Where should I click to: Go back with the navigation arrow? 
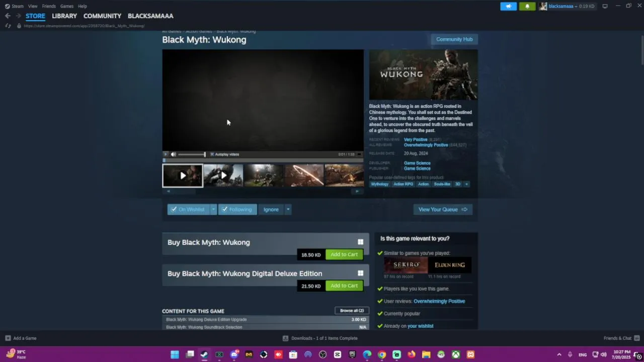(x=8, y=16)
